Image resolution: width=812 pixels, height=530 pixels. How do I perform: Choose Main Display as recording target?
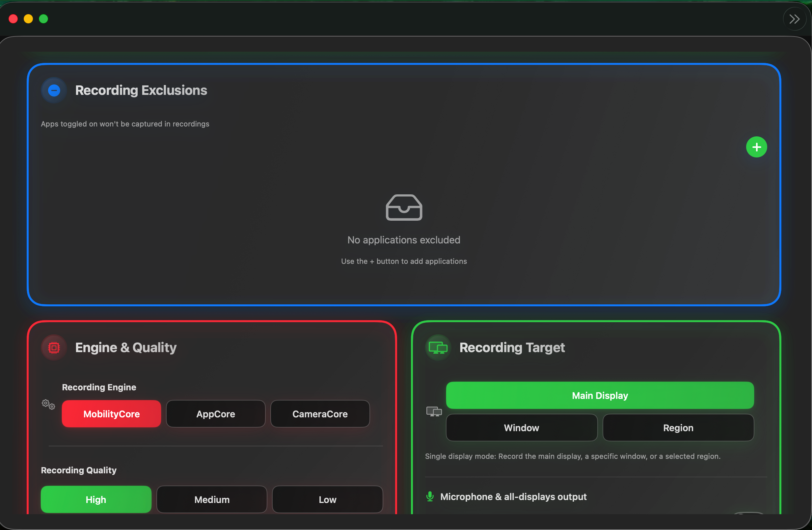pos(600,395)
